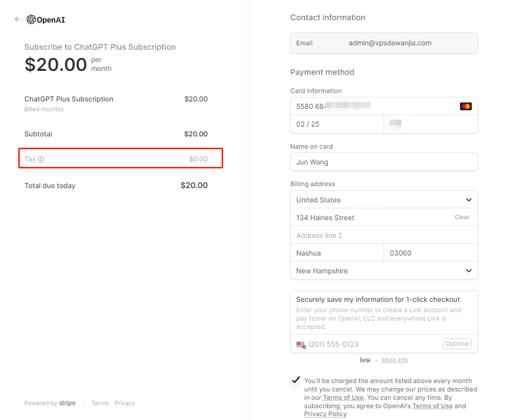This screenshot has height=420, width=524.
Task: Click the Link logo below phone field
Action: click(365, 360)
